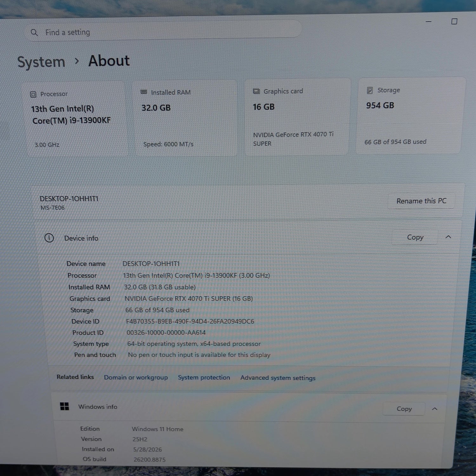Screen dimensions: 476x476
Task: Click the Installed RAM memory icon
Action: tap(144, 92)
